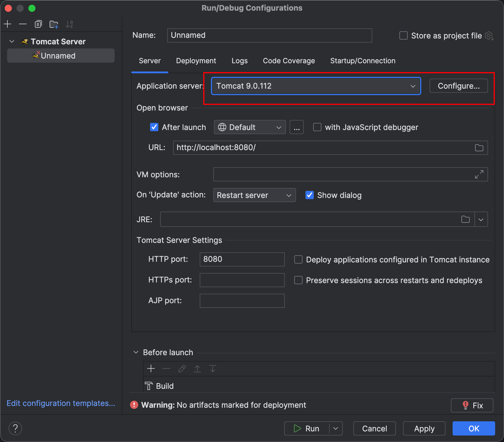Remove selected configuration with minus icon
The image size is (504, 442).
[x=23, y=24]
